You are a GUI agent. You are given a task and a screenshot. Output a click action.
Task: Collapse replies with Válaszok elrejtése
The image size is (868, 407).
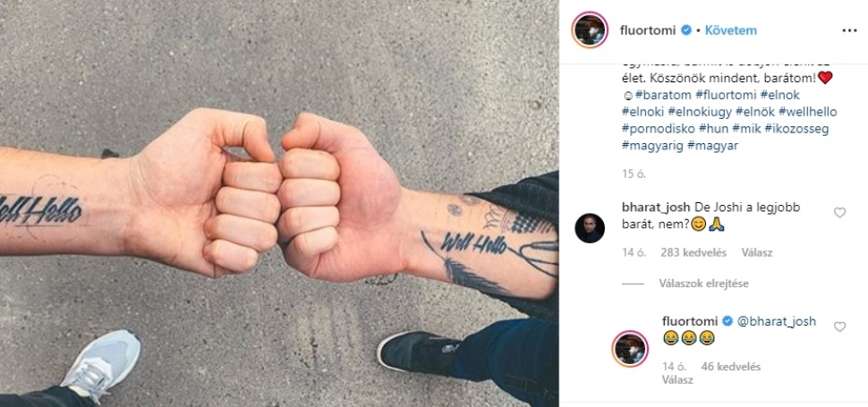703,284
